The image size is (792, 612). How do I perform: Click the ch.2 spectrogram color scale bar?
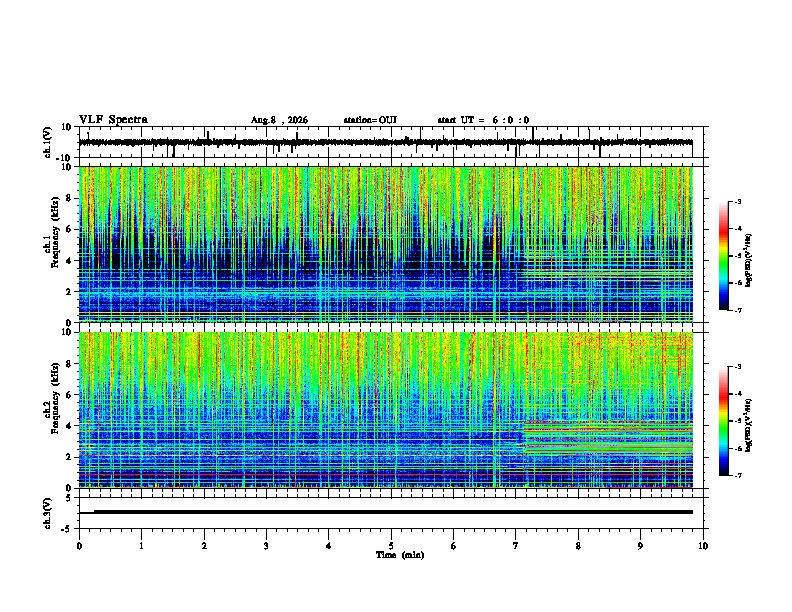tap(724, 421)
